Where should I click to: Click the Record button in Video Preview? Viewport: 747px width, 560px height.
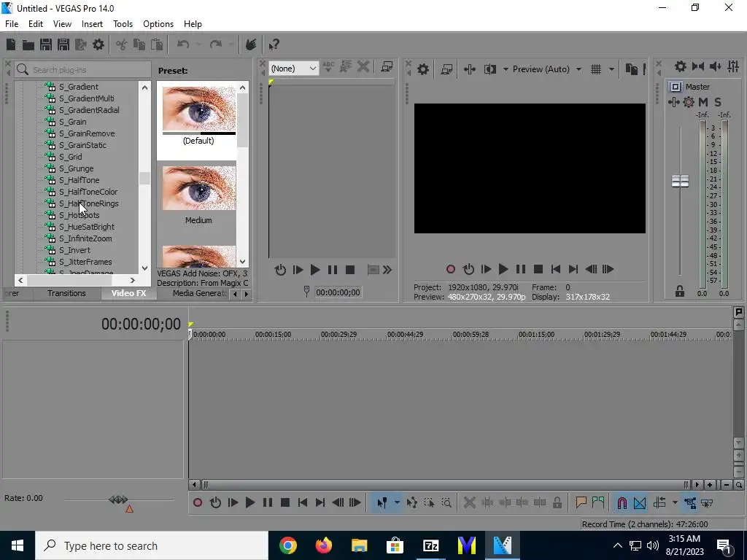point(450,270)
